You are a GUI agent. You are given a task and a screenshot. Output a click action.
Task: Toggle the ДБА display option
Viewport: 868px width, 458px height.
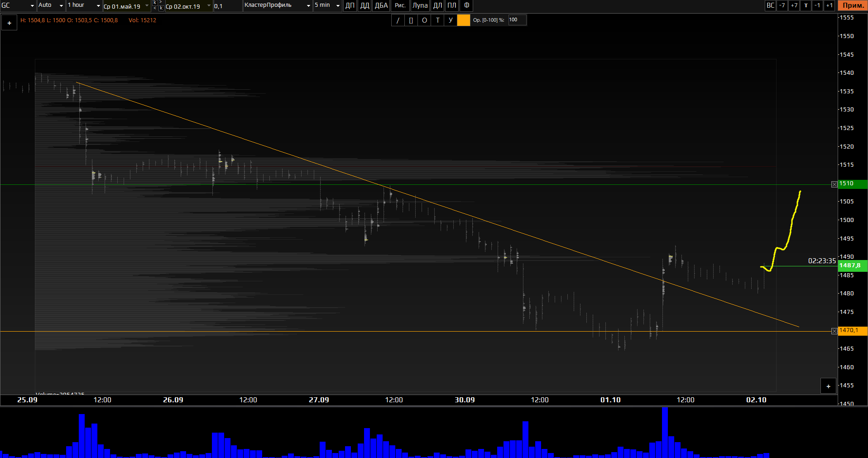tap(381, 5)
